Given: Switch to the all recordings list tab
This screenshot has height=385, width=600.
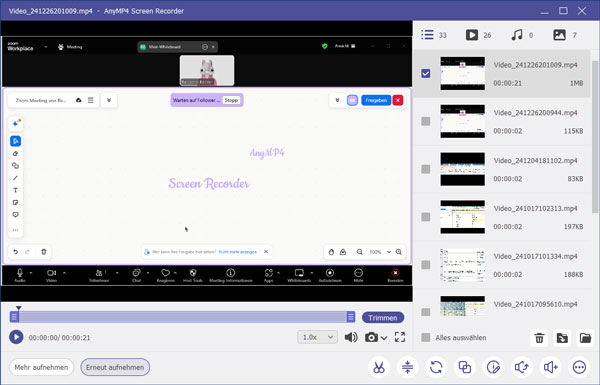Looking at the screenshot, I should tap(434, 35).
